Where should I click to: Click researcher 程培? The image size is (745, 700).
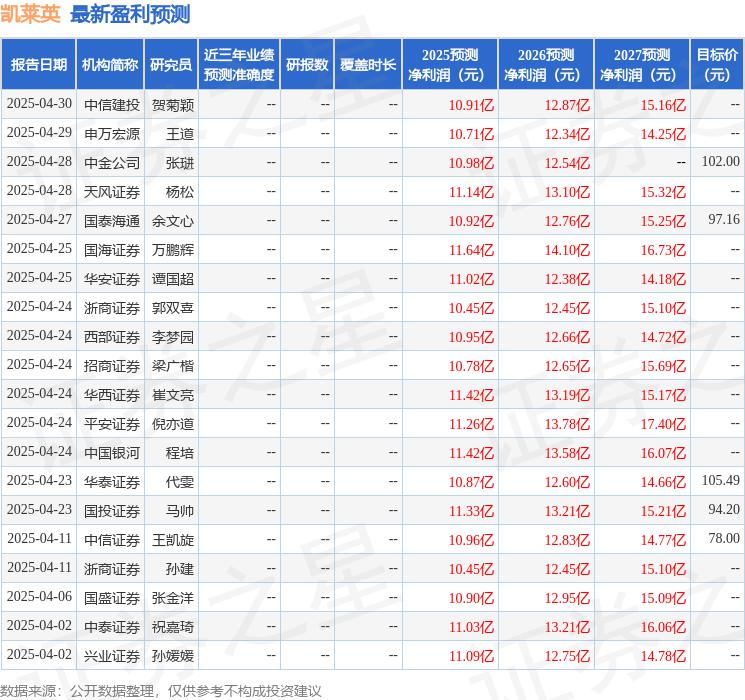[180, 453]
